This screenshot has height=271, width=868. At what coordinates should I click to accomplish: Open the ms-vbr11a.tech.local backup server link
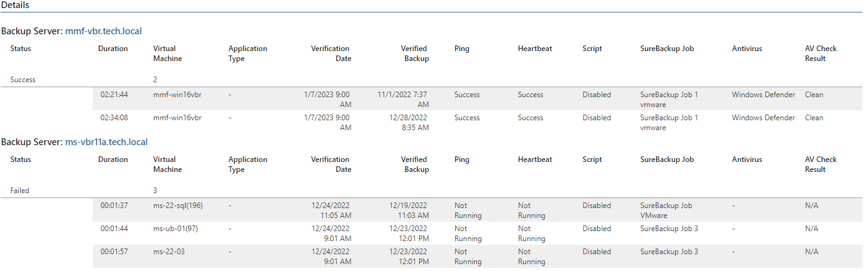point(106,141)
